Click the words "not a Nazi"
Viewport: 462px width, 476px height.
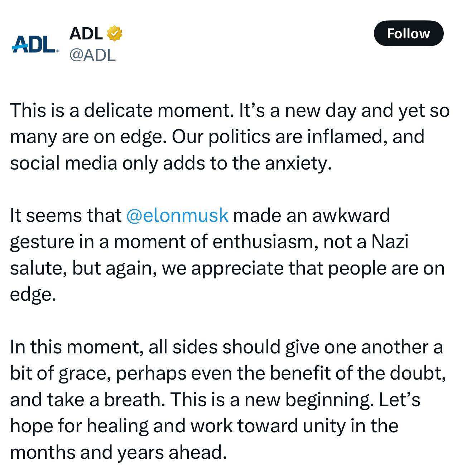[x=366, y=242]
